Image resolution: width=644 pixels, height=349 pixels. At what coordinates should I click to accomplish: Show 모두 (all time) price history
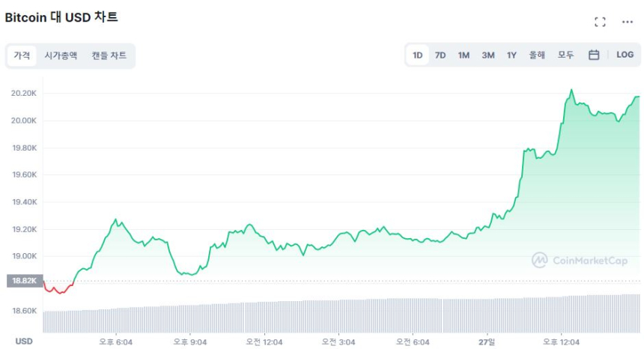coord(565,55)
